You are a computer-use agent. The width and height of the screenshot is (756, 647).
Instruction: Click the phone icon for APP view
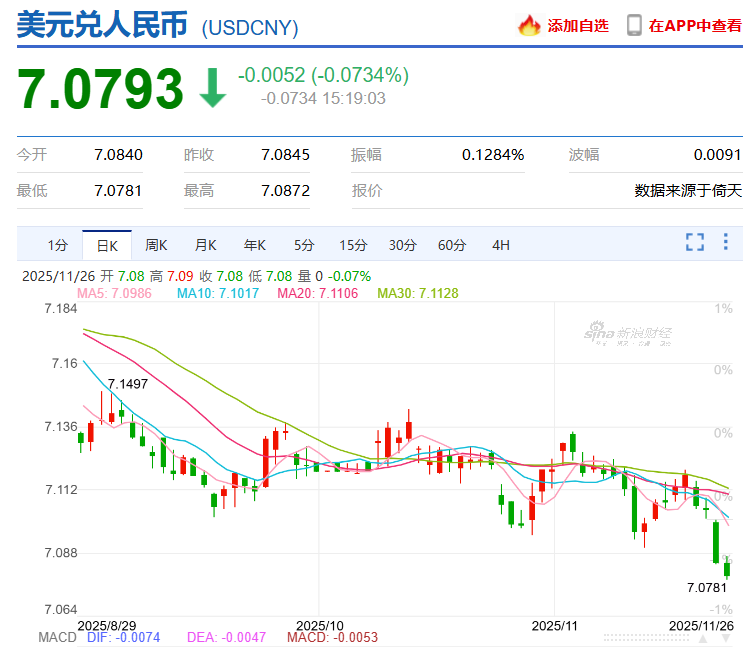[x=634, y=26]
